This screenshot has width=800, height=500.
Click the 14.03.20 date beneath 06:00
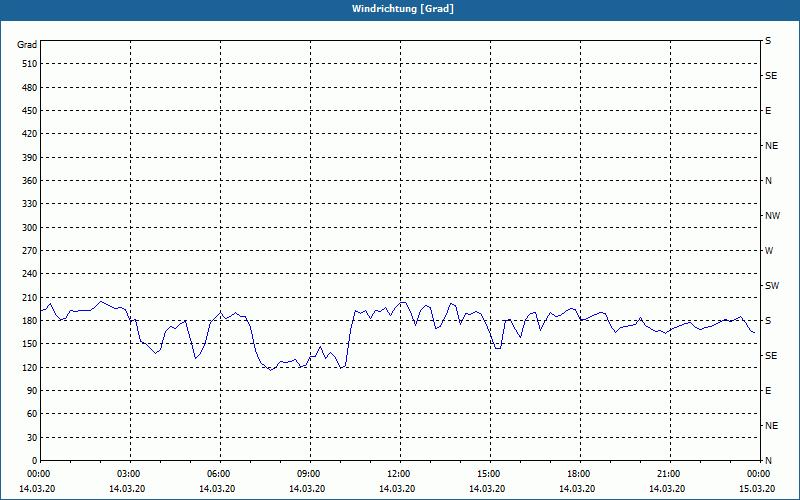click(x=217, y=489)
